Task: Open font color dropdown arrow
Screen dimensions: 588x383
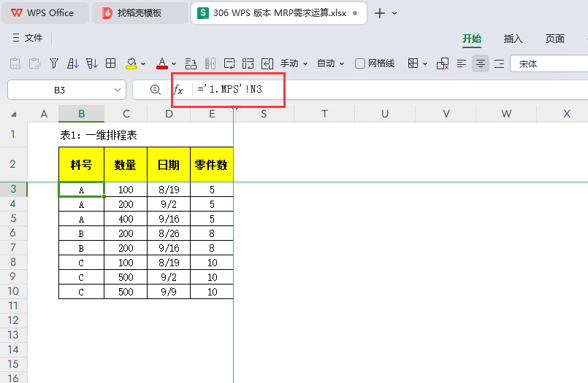Action: point(174,64)
